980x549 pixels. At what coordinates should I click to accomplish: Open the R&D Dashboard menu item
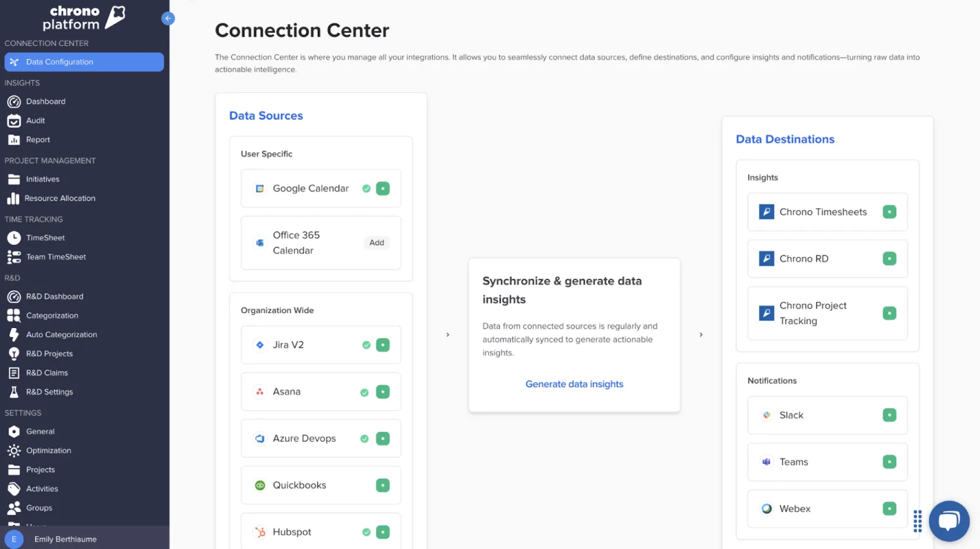tap(55, 297)
